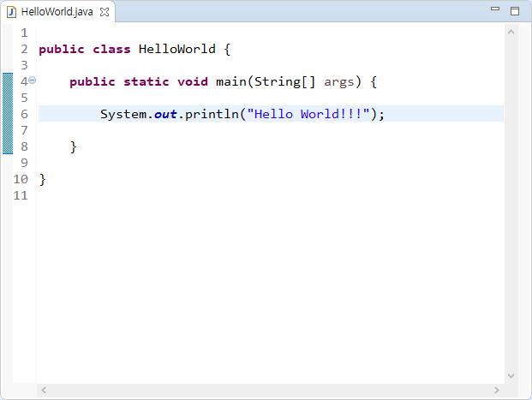Click the 'println' method call
Screen dimensions: 532x400
click(x=212, y=114)
